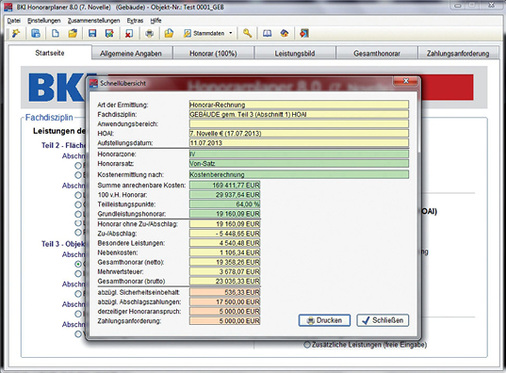The height and width of the screenshot is (373, 506).
Task: Click the save-as floppy icon with green arrow
Action: 109,33
